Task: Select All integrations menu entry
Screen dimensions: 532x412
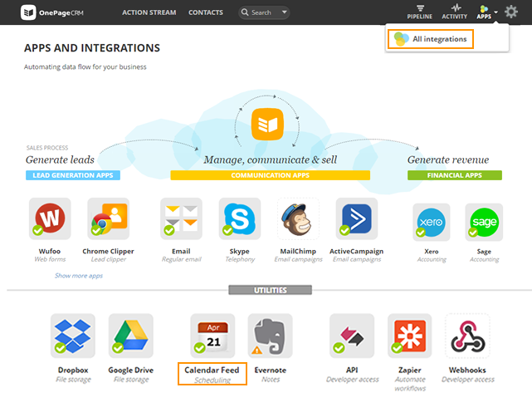Action: [x=431, y=39]
